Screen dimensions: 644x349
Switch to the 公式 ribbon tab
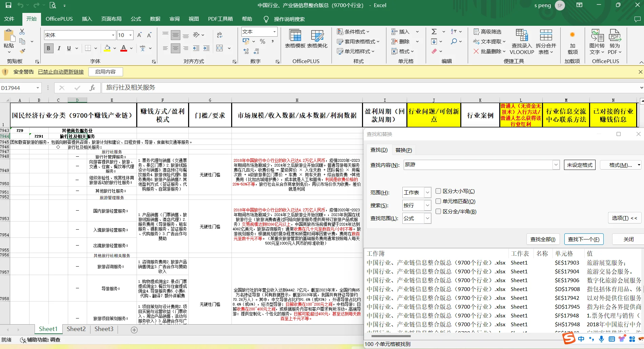click(136, 19)
